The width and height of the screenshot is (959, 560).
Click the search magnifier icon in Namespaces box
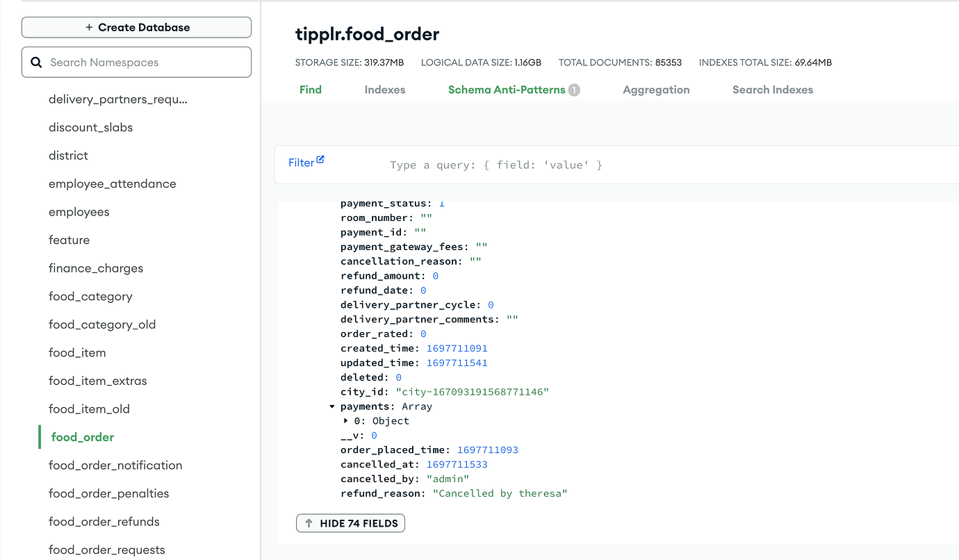point(37,63)
